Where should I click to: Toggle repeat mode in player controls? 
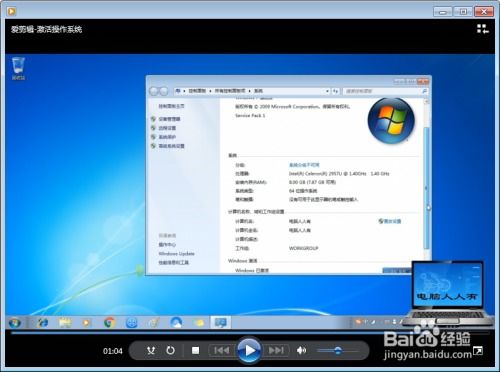point(170,350)
